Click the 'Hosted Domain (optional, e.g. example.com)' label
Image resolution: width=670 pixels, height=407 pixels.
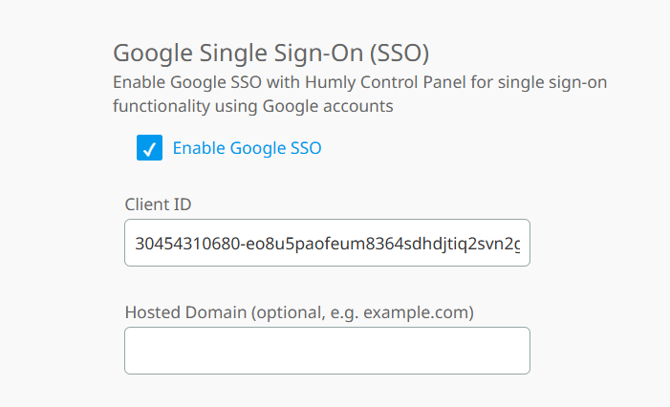coord(299,312)
